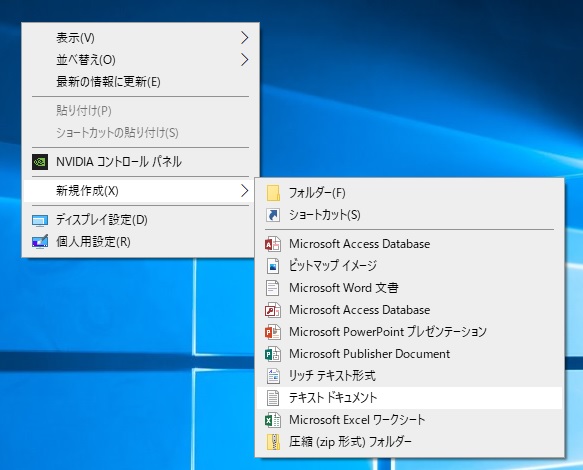Open the 並べ替え(O) menu entry
The height and width of the screenshot is (470, 583).
(142, 59)
